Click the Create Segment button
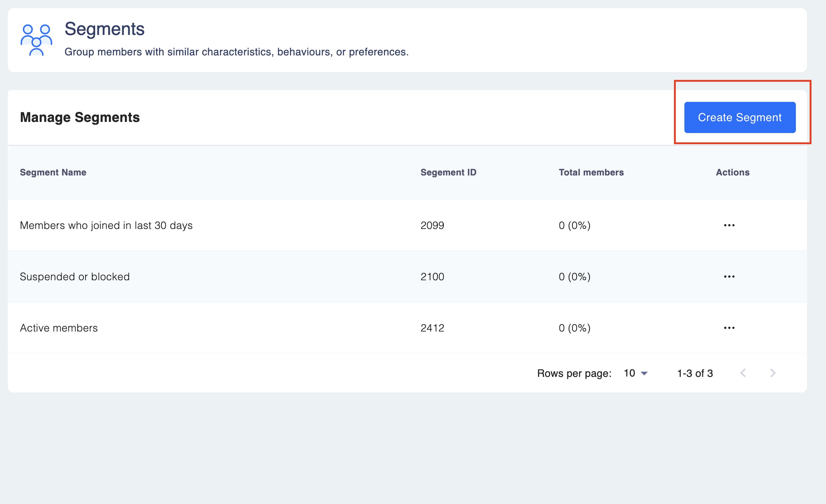 [x=739, y=117]
